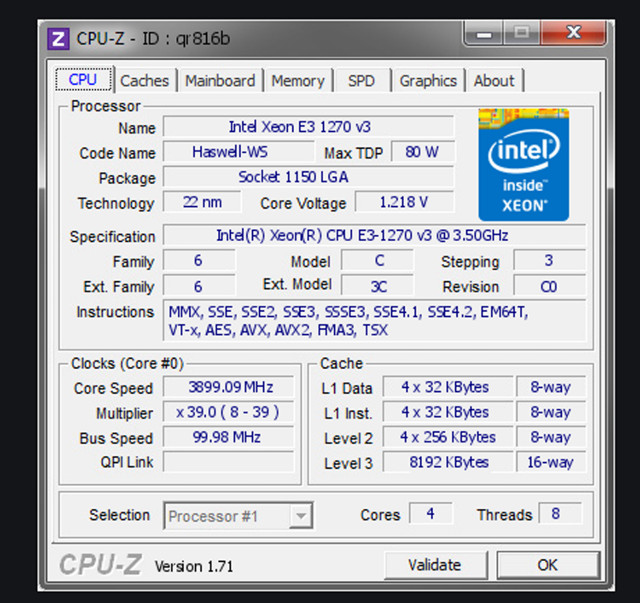The width and height of the screenshot is (640, 603).
Task: Click the CPU-Z purple Z title icon
Action: 58,39
